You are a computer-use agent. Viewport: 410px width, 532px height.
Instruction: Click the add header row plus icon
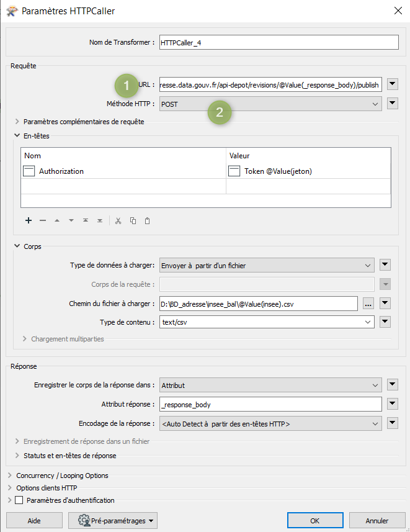29,220
